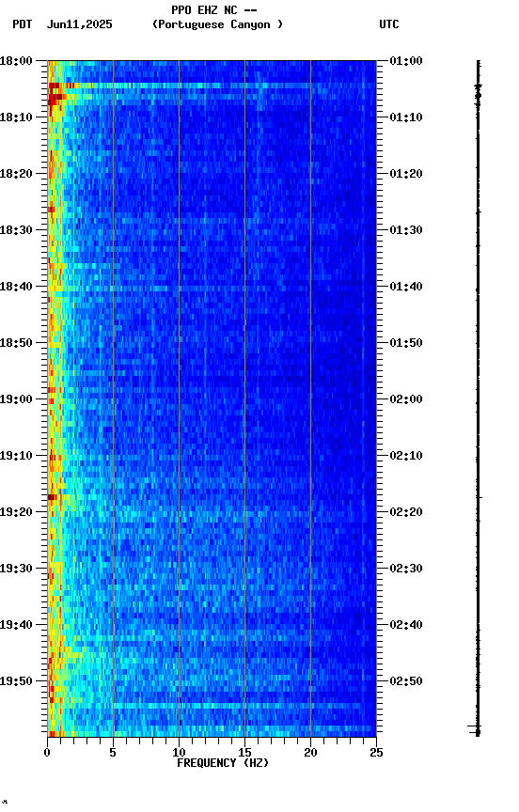Click the '18:30' PDT time label
The image size is (519, 812).
16,230
